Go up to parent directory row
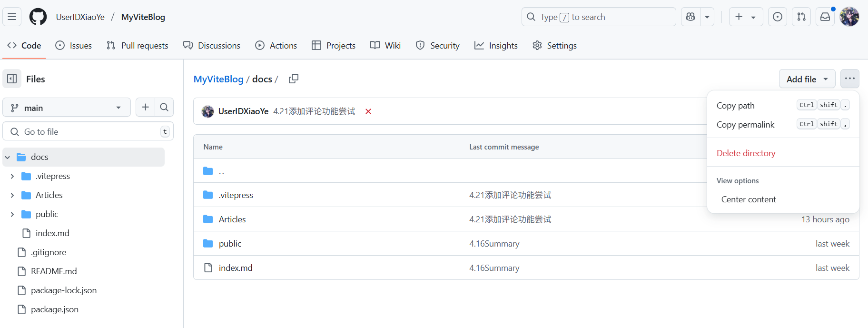The height and width of the screenshot is (328, 868). (x=221, y=171)
